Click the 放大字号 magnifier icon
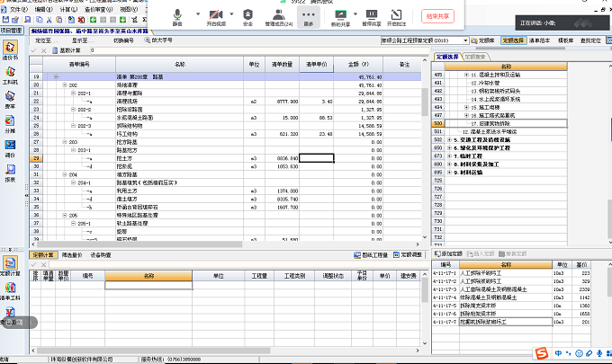Screen dimensions: 612x364 (x=147, y=40)
